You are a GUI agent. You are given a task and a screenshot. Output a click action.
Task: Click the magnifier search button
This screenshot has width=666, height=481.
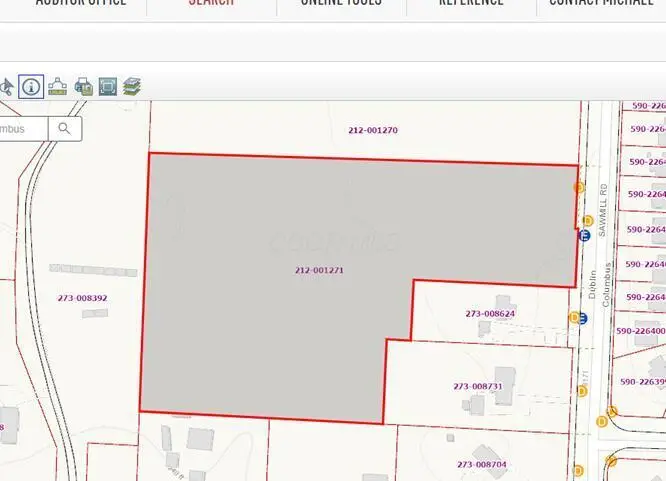coord(65,129)
